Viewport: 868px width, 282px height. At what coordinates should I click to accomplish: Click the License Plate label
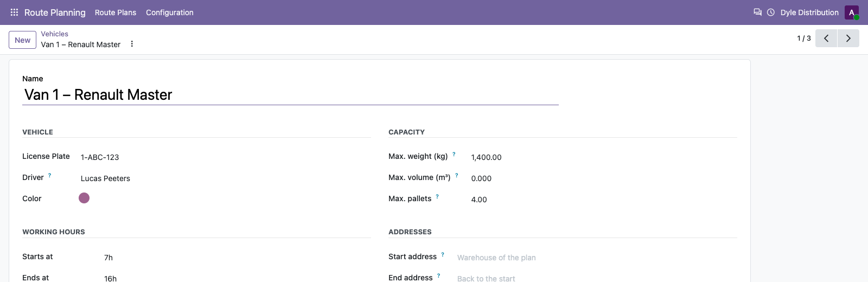pyautogui.click(x=46, y=156)
